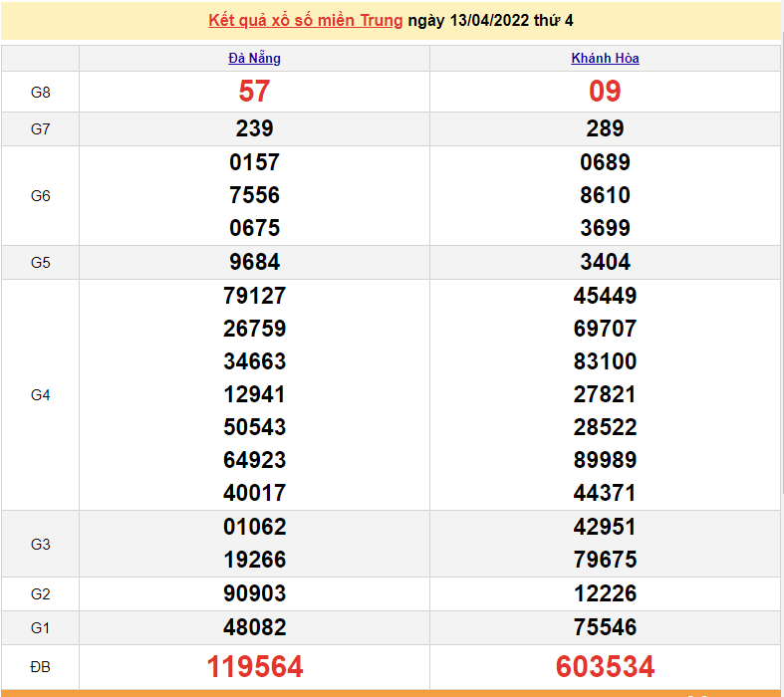Viewport: 784px width, 697px height.
Task: Click G6 number 7556
Action: (254, 195)
